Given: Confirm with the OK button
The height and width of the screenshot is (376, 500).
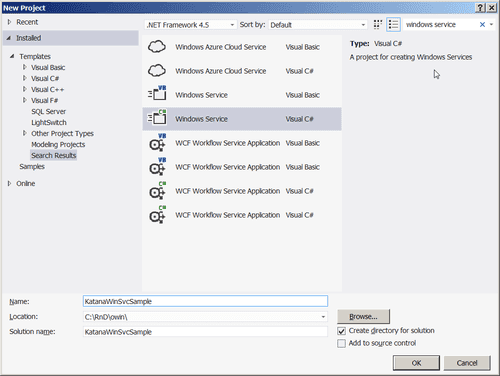Looking at the screenshot, I should (x=416, y=363).
